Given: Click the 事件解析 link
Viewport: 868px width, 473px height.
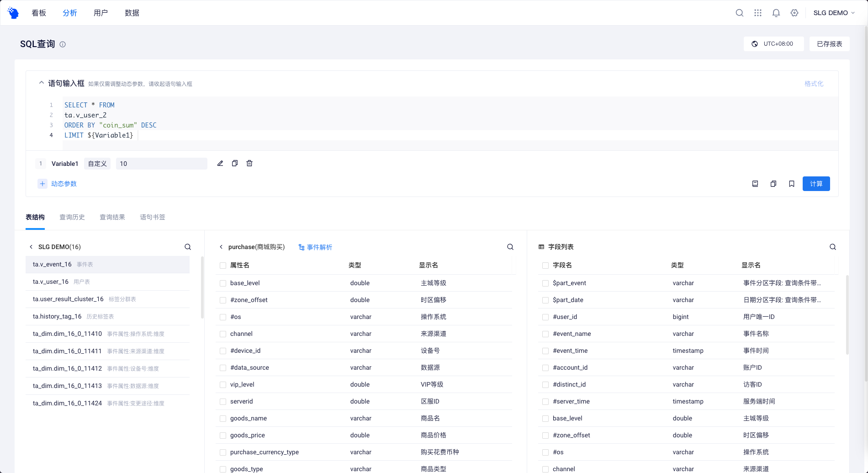Looking at the screenshot, I should coord(315,247).
